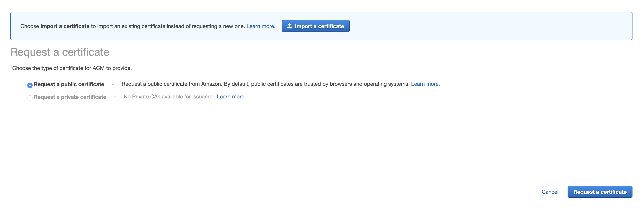Screen dimensions: 644x213
Task: Click the upload icon on Import button
Action: pyautogui.click(x=289, y=26)
